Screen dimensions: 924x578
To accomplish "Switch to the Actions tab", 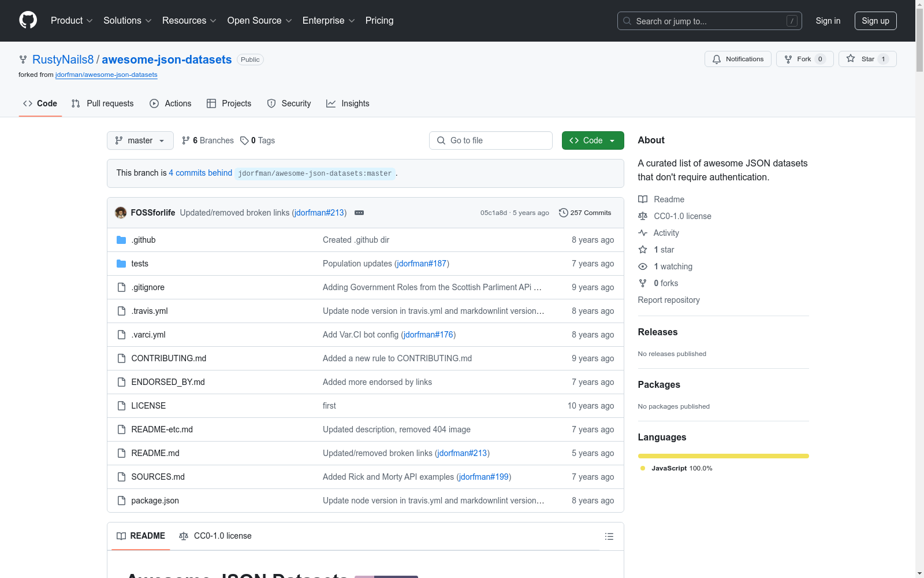I will tap(170, 103).
